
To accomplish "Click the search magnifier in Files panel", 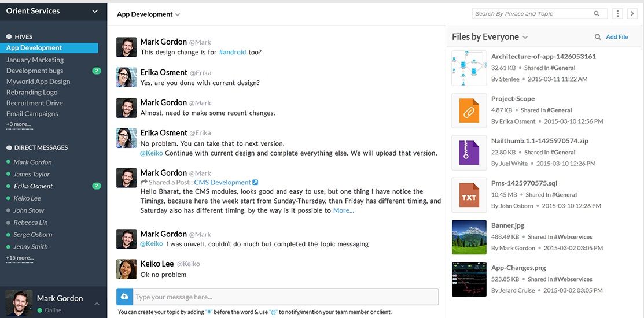I will (x=598, y=37).
